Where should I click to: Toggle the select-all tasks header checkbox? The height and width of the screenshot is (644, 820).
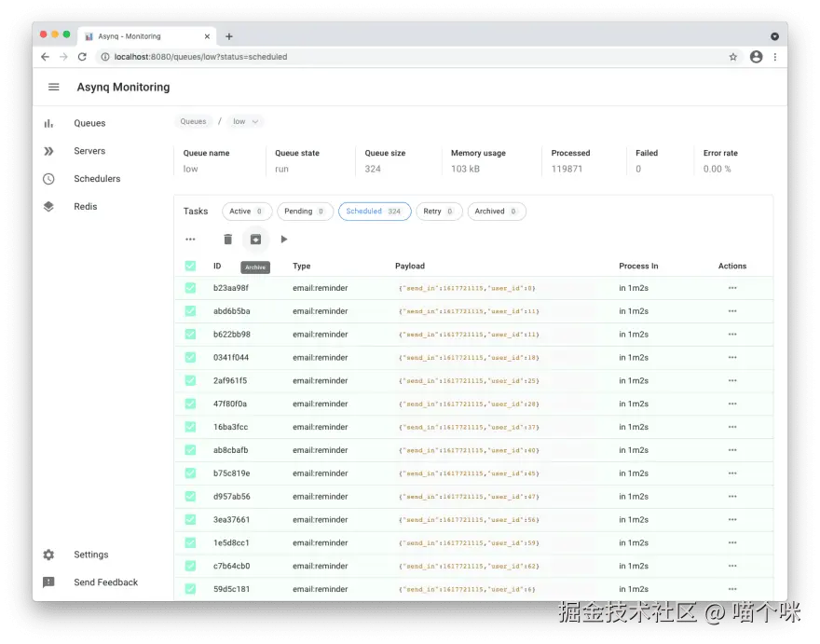point(190,266)
